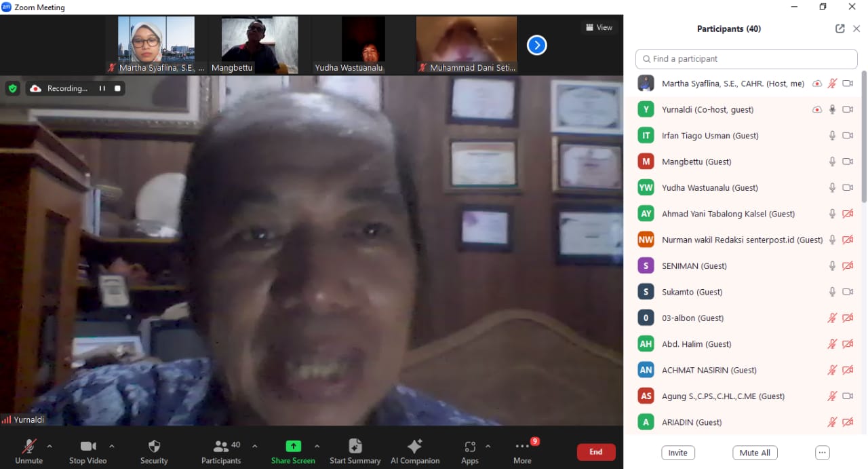Pop out the Participants panel
The height and width of the screenshot is (469, 868).
[x=840, y=29]
